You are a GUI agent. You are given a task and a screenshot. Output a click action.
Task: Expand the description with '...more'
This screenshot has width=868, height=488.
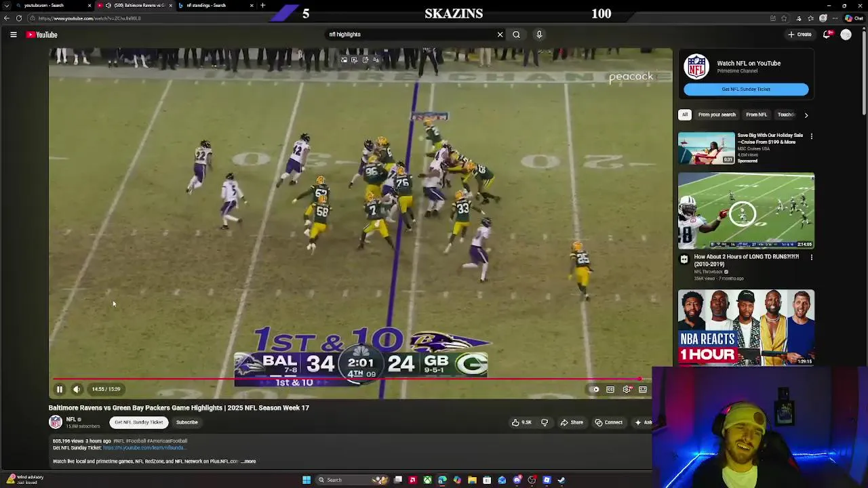pyautogui.click(x=249, y=462)
